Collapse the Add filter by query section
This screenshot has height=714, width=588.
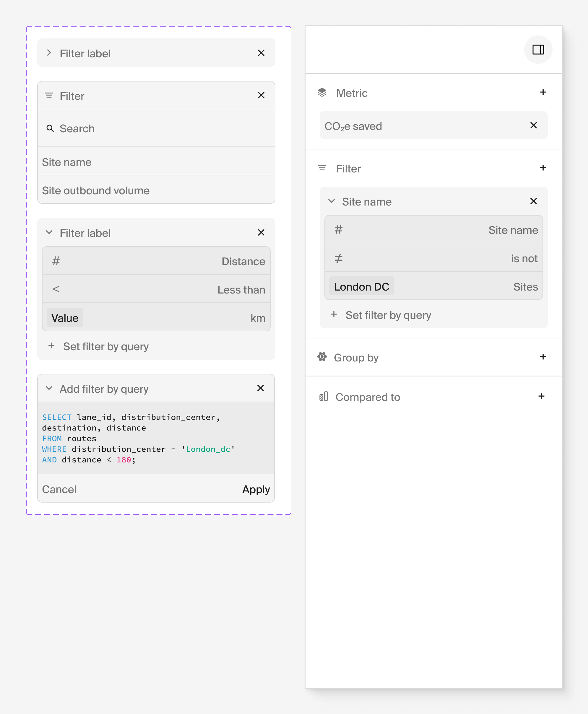(49, 388)
